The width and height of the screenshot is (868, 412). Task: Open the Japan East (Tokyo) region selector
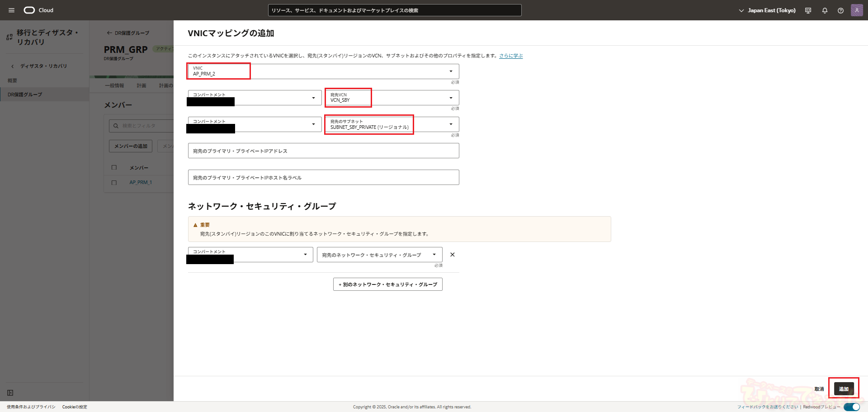(x=767, y=10)
